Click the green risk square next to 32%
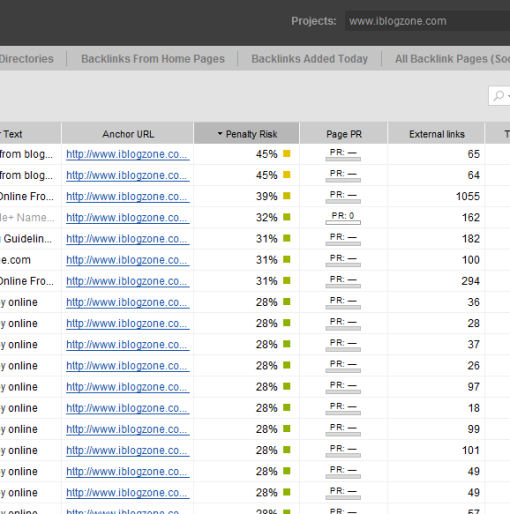This screenshot has width=510, height=514. click(287, 217)
